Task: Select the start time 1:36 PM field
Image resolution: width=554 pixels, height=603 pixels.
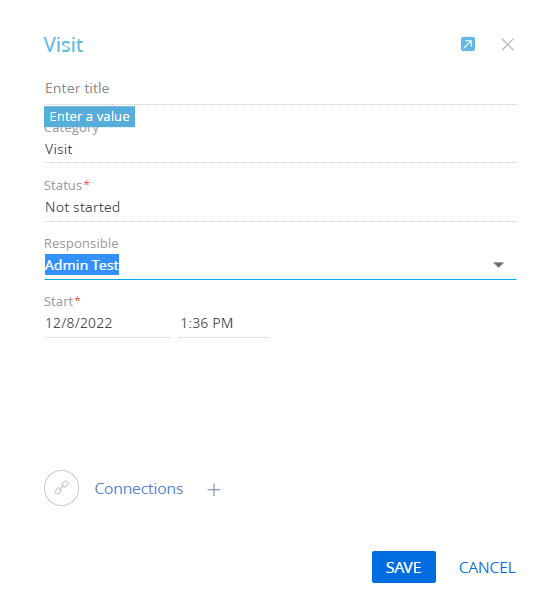Action: click(224, 323)
